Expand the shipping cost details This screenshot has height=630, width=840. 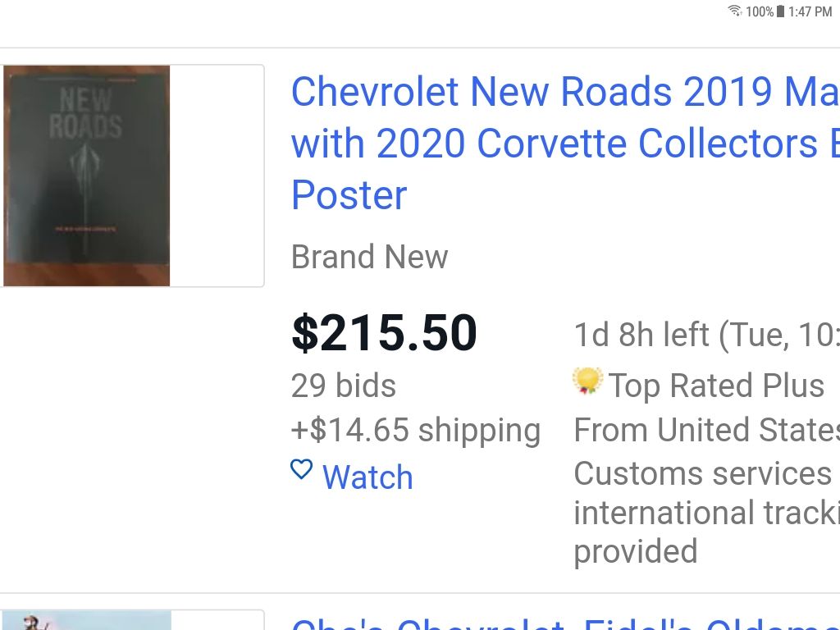(x=415, y=429)
